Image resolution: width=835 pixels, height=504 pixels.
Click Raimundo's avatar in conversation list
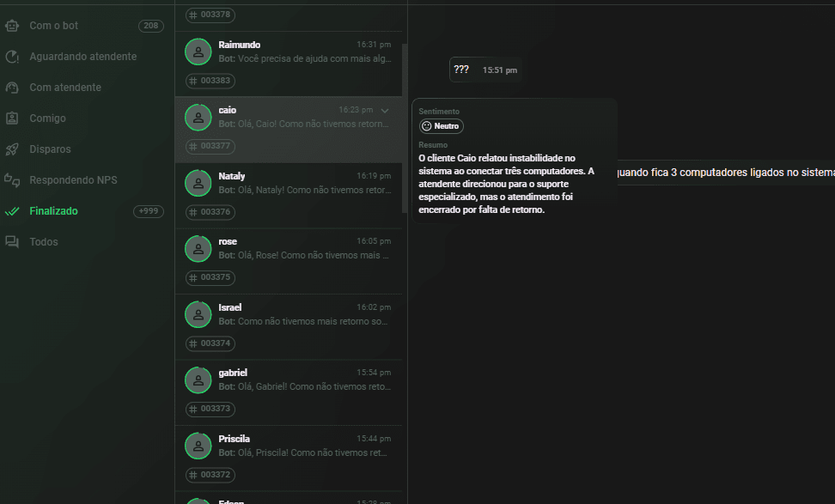pos(198,52)
